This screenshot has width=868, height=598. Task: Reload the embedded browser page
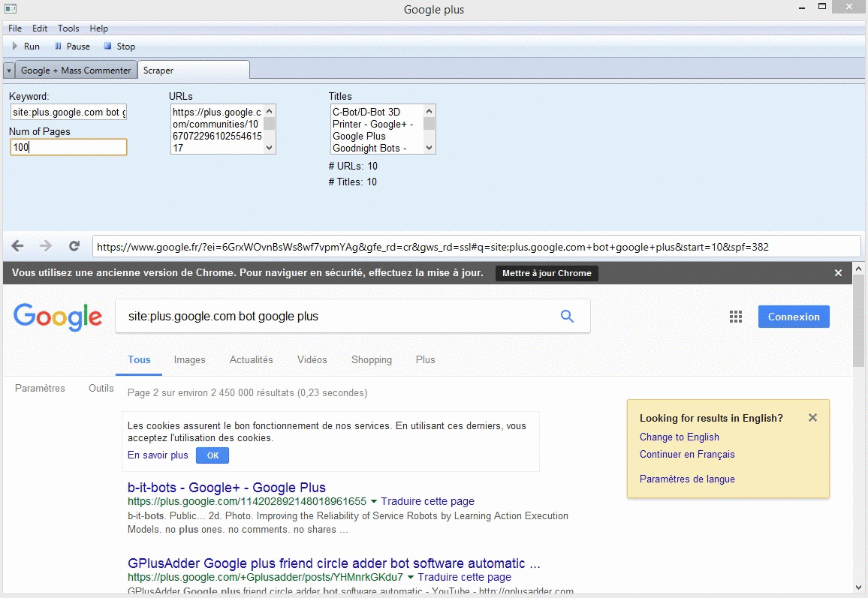(x=74, y=246)
